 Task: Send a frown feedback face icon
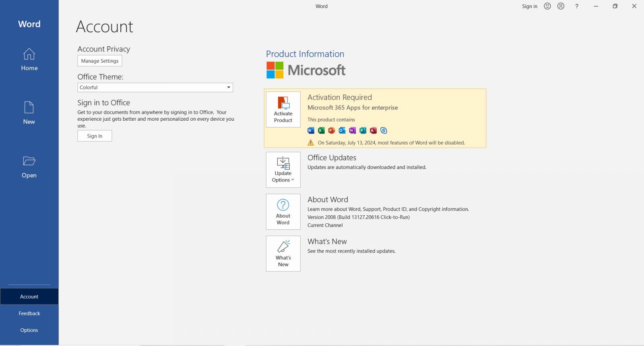[561, 6]
